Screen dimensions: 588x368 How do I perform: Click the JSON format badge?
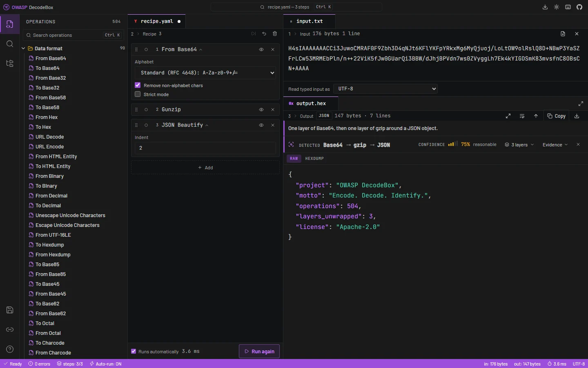[x=324, y=116]
